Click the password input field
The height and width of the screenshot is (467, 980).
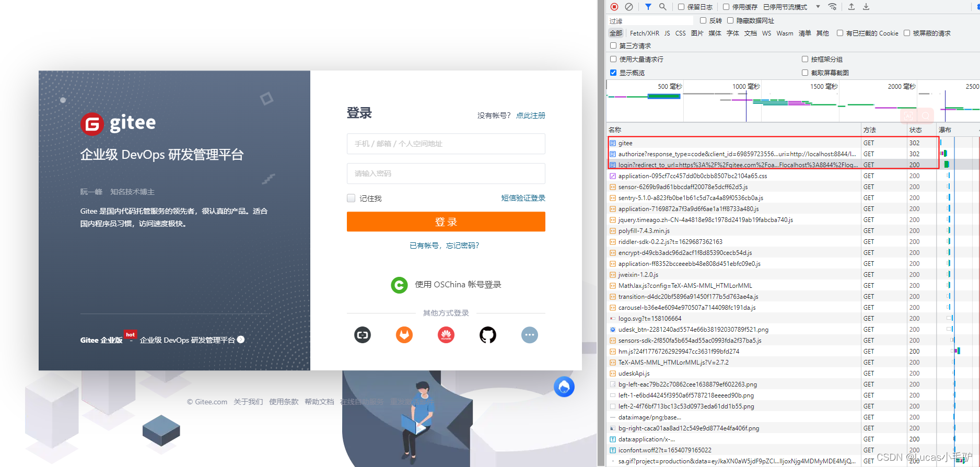pos(446,173)
